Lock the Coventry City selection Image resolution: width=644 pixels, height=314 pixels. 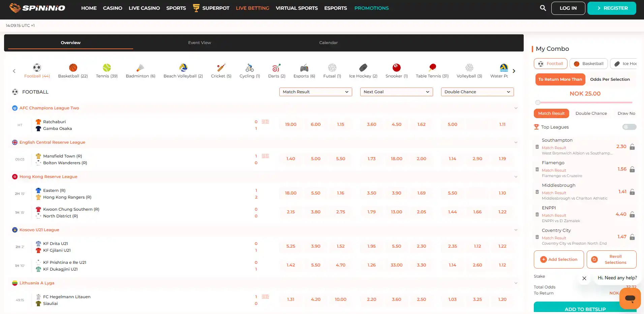(x=632, y=237)
